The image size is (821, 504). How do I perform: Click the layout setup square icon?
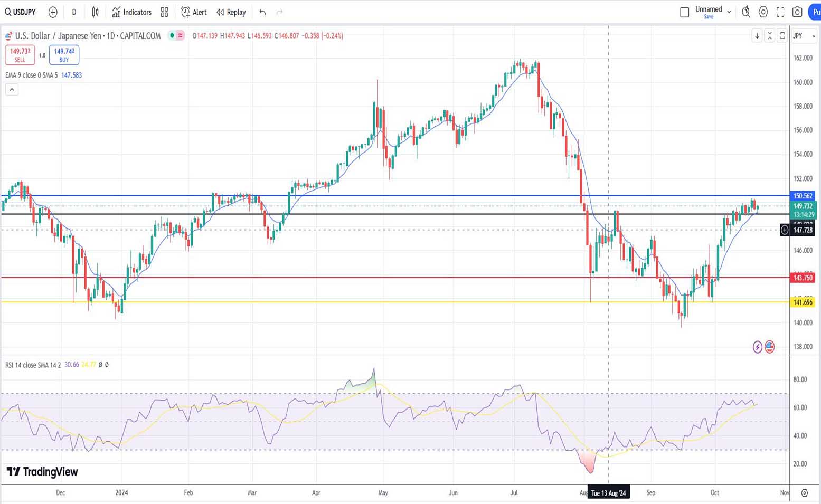point(684,12)
